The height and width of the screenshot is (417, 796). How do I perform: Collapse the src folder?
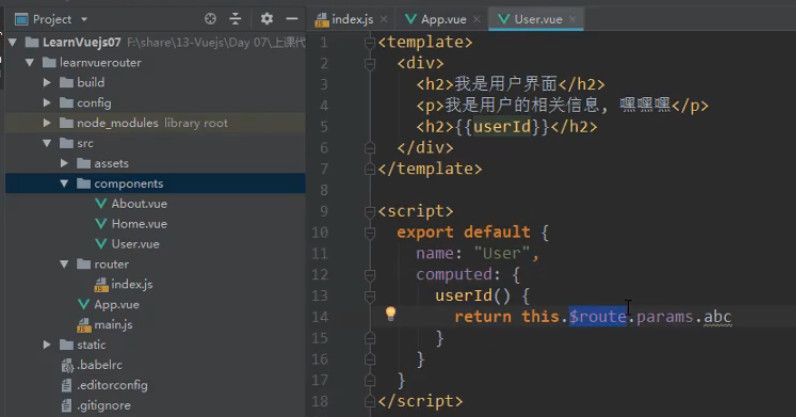(47, 143)
